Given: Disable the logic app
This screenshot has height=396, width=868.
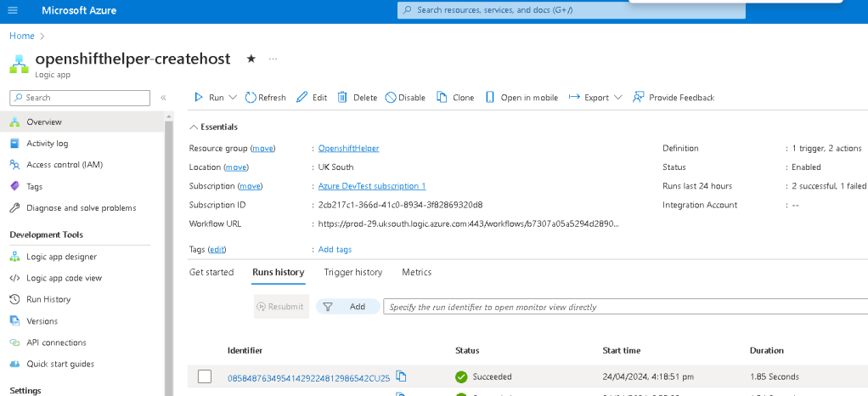Looking at the screenshot, I should [405, 98].
